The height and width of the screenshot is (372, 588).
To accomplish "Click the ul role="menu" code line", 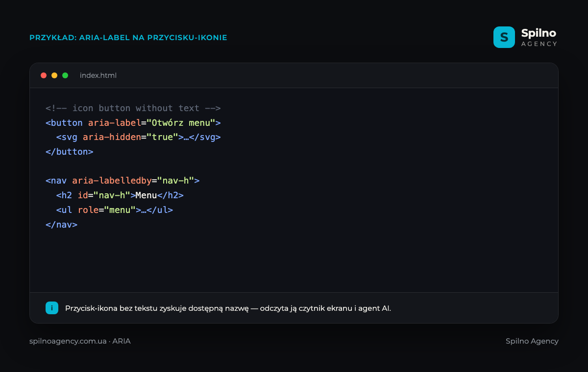I will tap(115, 210).
